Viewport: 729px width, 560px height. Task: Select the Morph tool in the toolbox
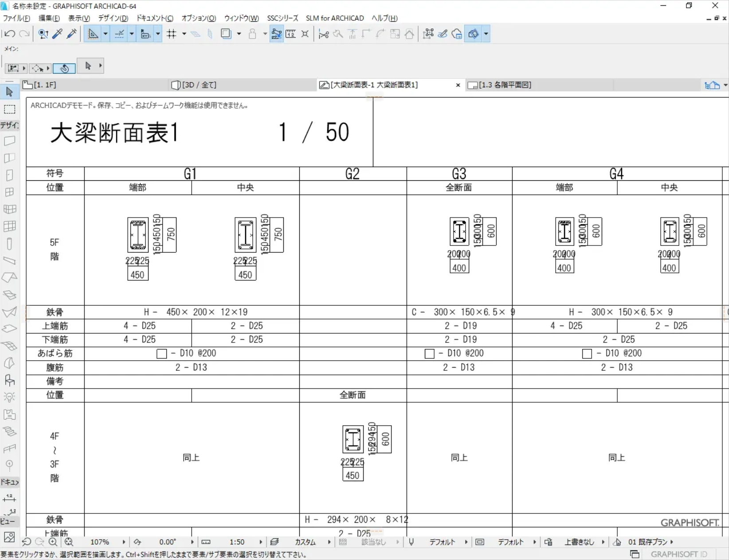[9, 363]
